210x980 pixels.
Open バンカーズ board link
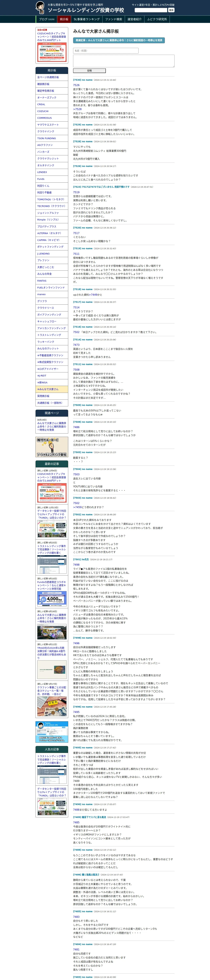pyautogui.click(x=52, y=152)
